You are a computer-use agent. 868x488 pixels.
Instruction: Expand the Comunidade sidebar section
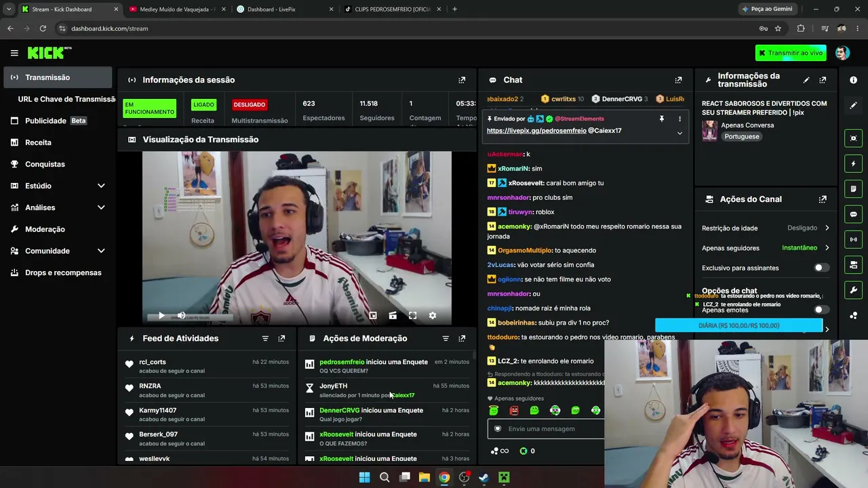point(101,251)
